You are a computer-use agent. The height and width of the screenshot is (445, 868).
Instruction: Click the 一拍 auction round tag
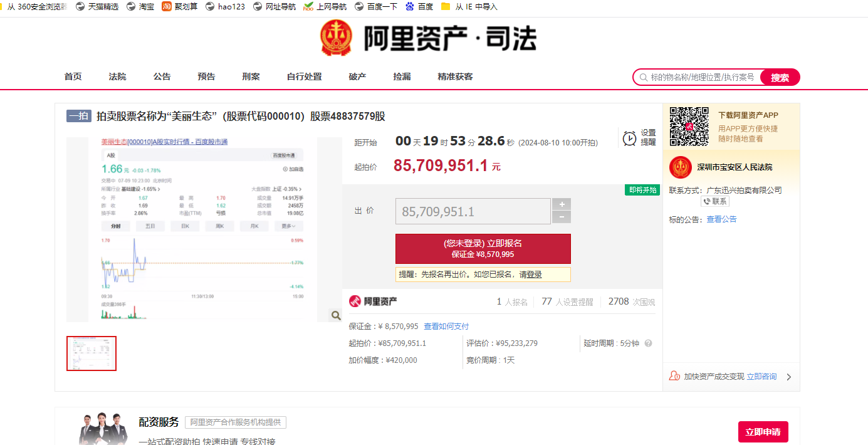point(79,116)
